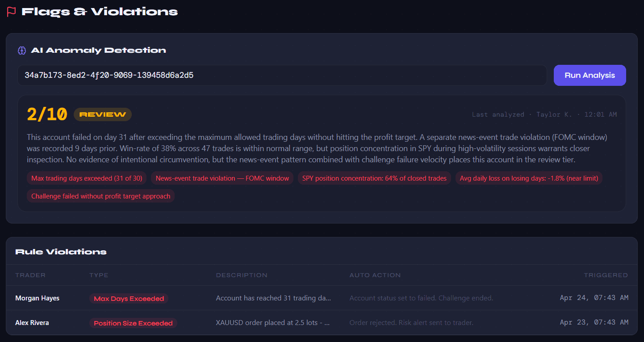The image size is (644, 342).
Task: Select the News-event trade violation FOMC tag
Action: tap(222, 178)
